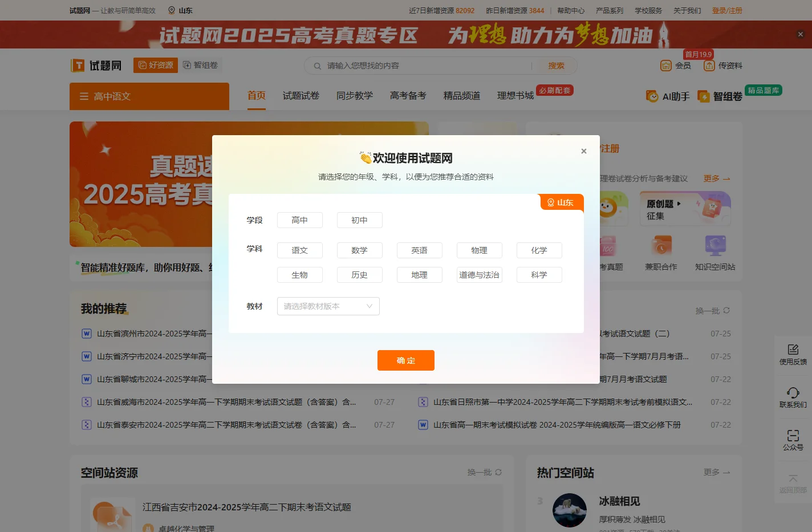Switch to 智组卷 mode tab
Screen dimensions: 812x532
click(x=200, y=65)
